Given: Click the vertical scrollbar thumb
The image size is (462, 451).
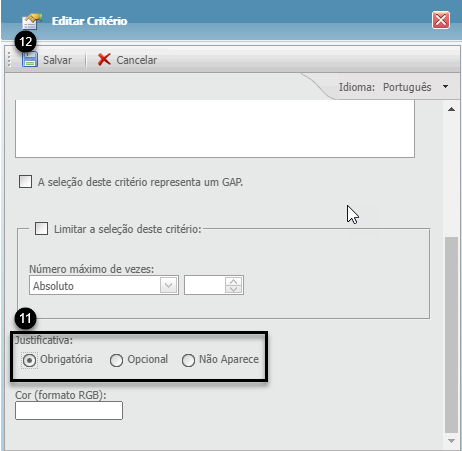Looking at the screenshot, I should tap(451, 335).
